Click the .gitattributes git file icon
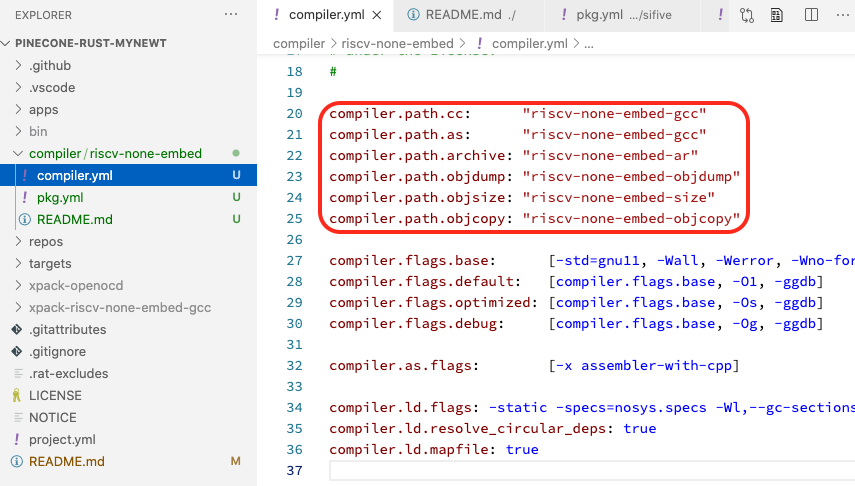The image size is (855, 486). 16,330
